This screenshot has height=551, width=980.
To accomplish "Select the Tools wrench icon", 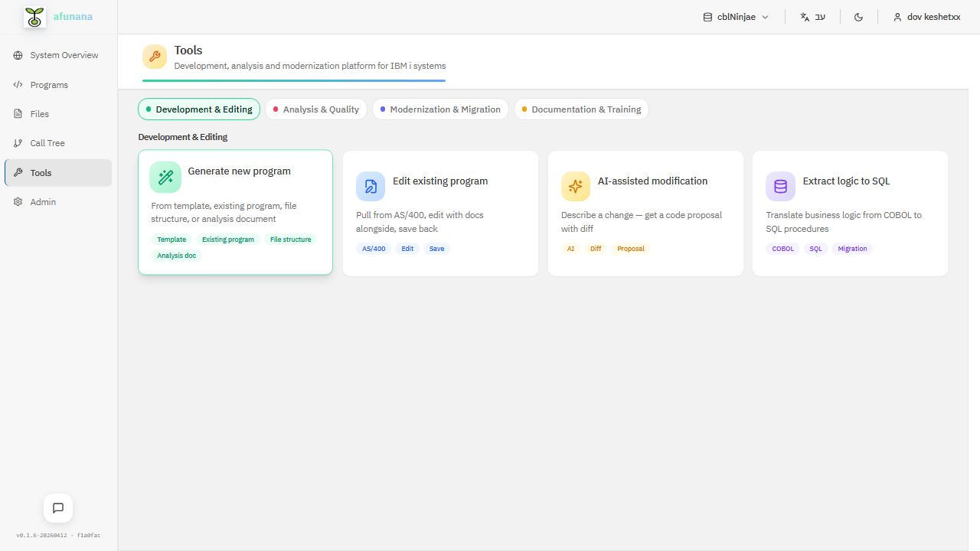I will (18, 172).
